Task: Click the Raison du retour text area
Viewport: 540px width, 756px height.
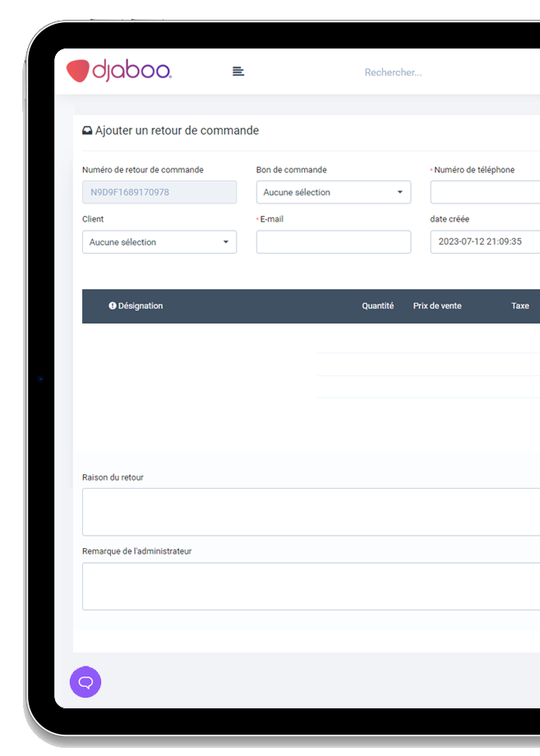Action: 311,512
